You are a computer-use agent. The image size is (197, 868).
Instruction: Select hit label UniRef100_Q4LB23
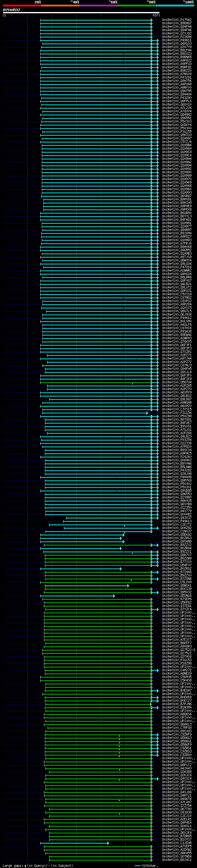click(176, 436)
